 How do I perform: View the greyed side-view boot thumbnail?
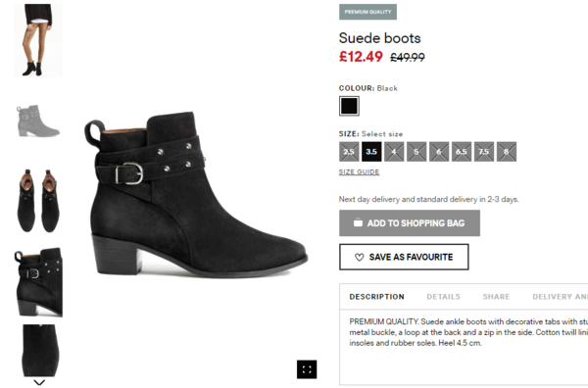(x=38, y=121)
